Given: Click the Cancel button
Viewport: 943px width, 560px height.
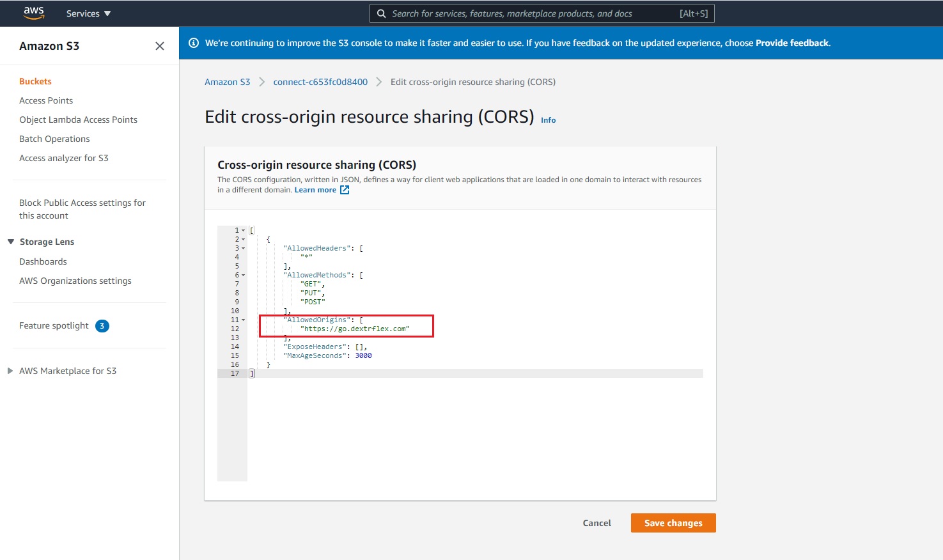Looking at the screenshot, I should point(597,523).
